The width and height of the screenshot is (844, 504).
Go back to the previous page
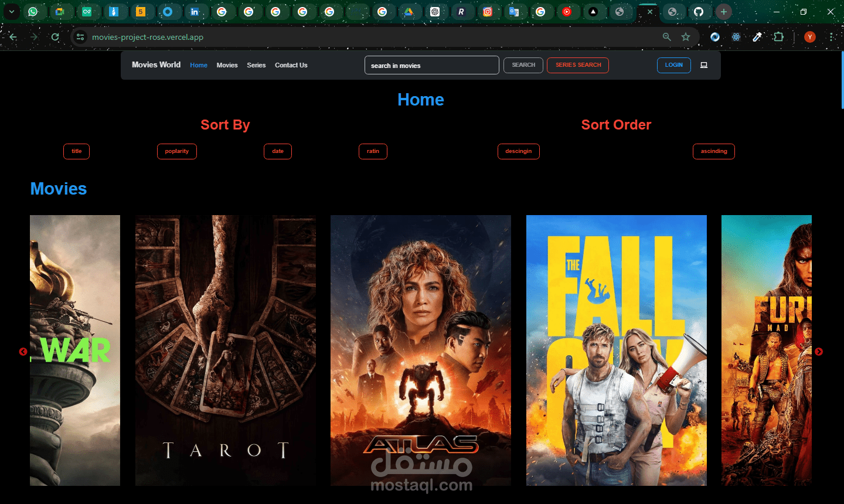tap(13, 37)
